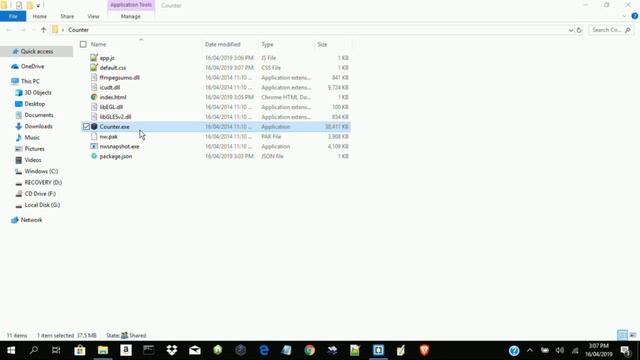The height and width of the screenshot is (360, 640).
Task: Open Task View on taskbar
Action: point(56,350)
